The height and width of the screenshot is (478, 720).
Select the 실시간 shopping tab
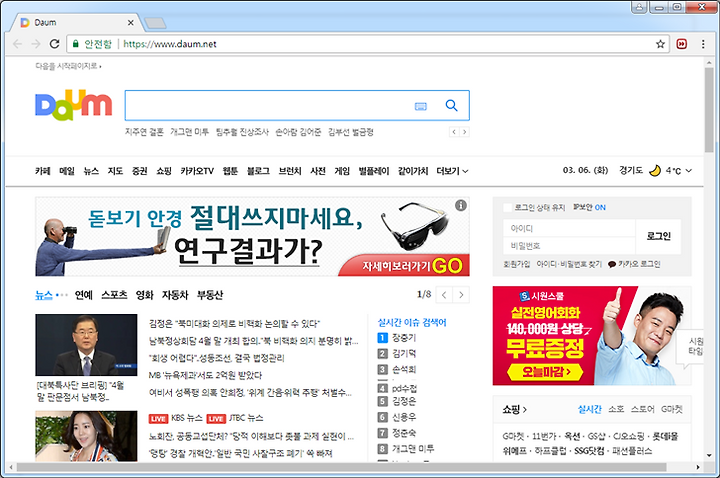pyautogui.click(x=589, y=409)
